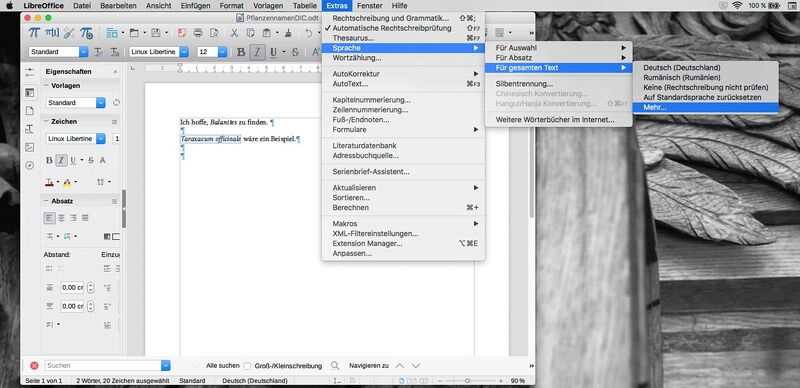The height and width of the screenshot is (388, 800).
Task: Open a file via the folder icon
Action: (134, 33)
